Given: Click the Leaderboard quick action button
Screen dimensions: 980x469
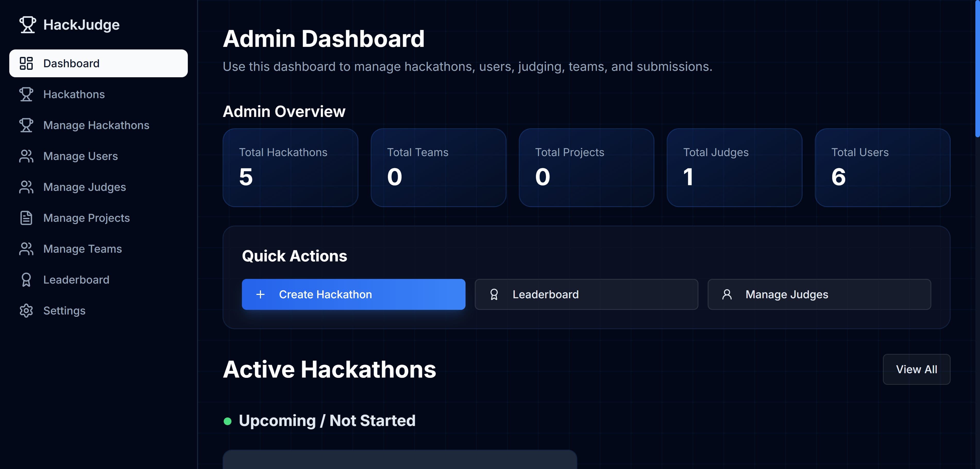Looking at the screenshot, I should 586,294.
